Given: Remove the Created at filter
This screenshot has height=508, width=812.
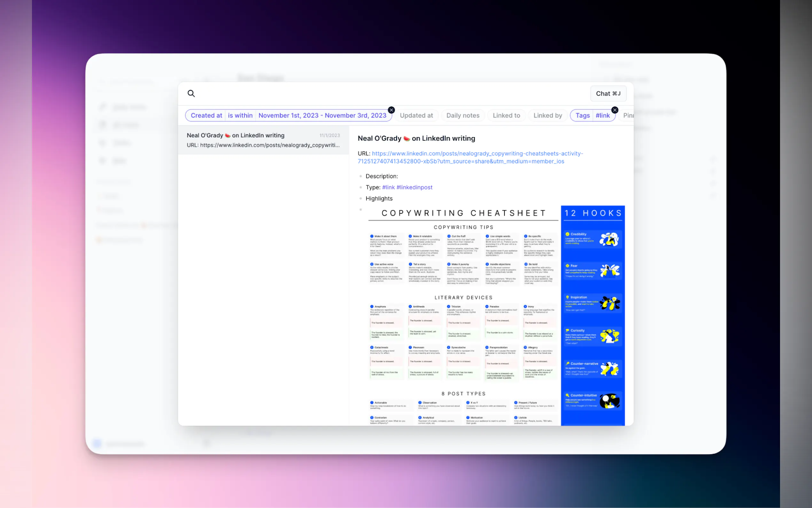Looking at the screenshot, I should coord(391,110).
